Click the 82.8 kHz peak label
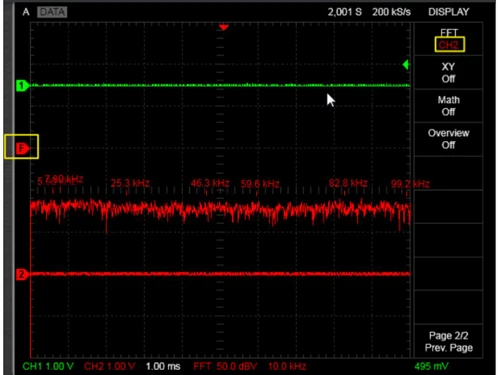 pos(348,183)
